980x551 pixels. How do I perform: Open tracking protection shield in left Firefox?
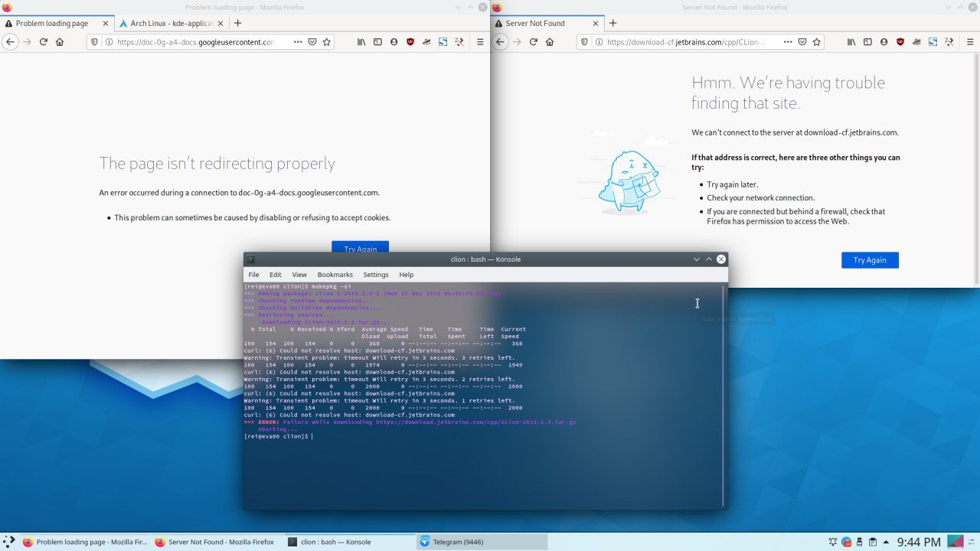(x=95, y=42)
